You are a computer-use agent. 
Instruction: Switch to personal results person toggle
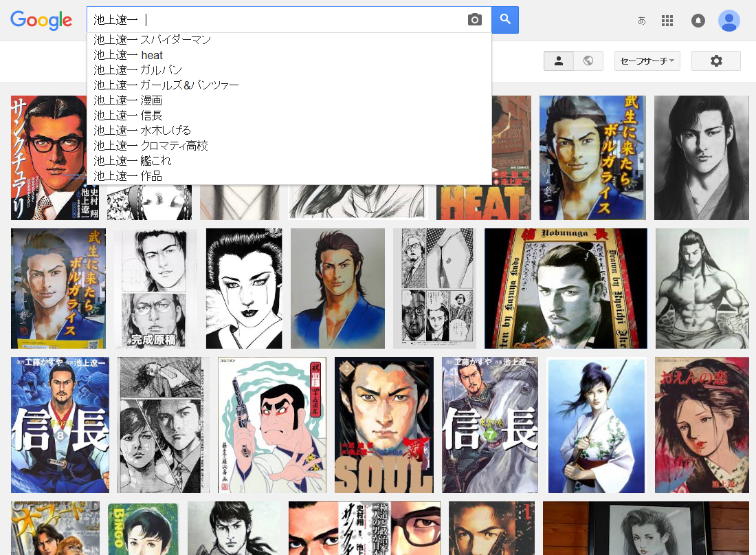click(559, 61)
